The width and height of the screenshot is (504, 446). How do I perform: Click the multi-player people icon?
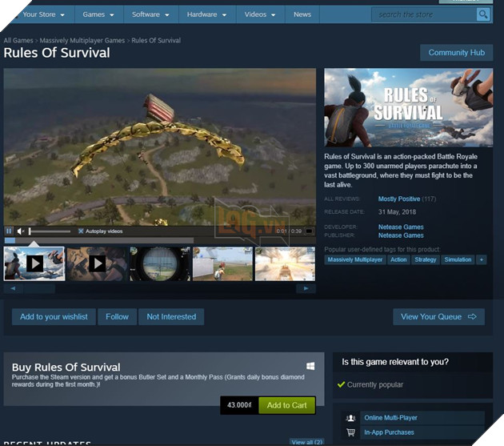click(350, 418)
